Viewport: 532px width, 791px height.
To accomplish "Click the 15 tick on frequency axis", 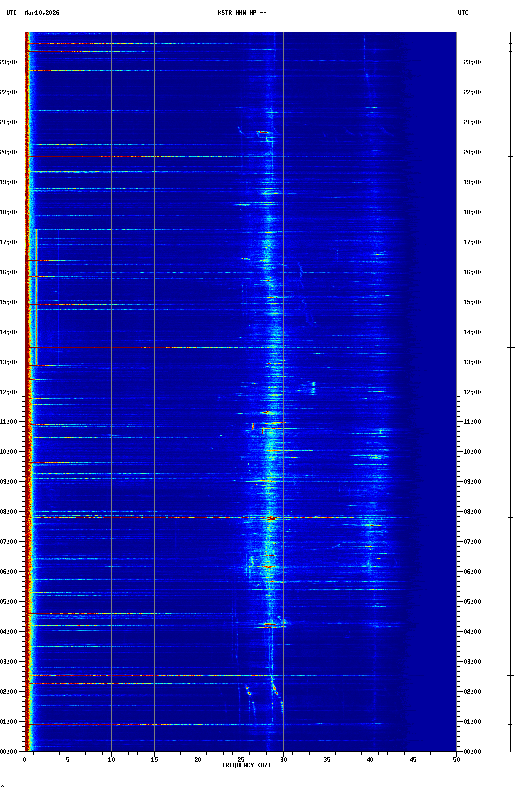I will (154, 759).
